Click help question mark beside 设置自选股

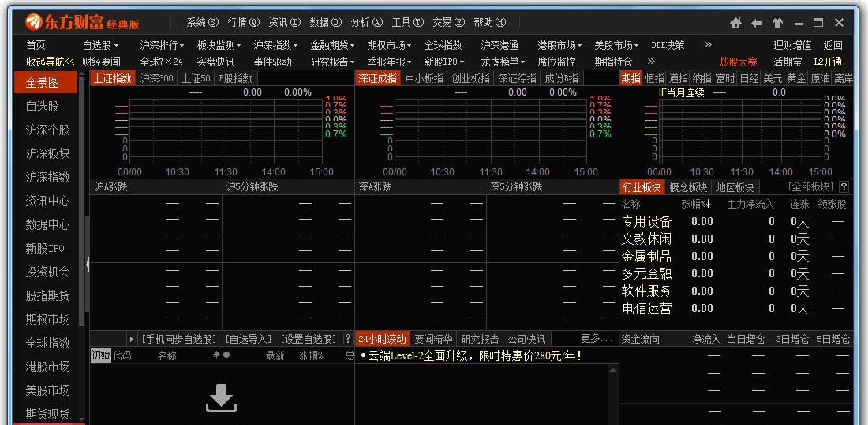[x=348, y=339]
